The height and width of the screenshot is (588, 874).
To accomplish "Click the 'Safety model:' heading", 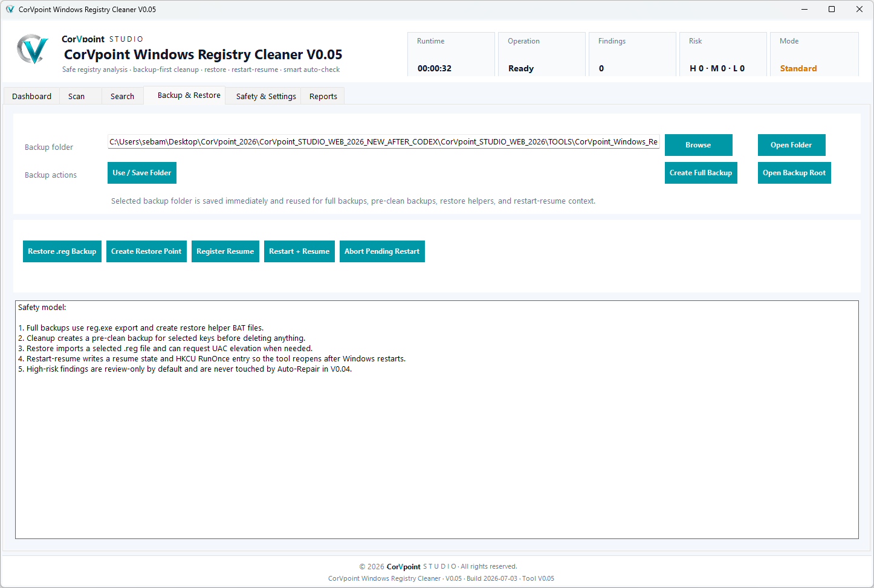I will pos(42,307).
